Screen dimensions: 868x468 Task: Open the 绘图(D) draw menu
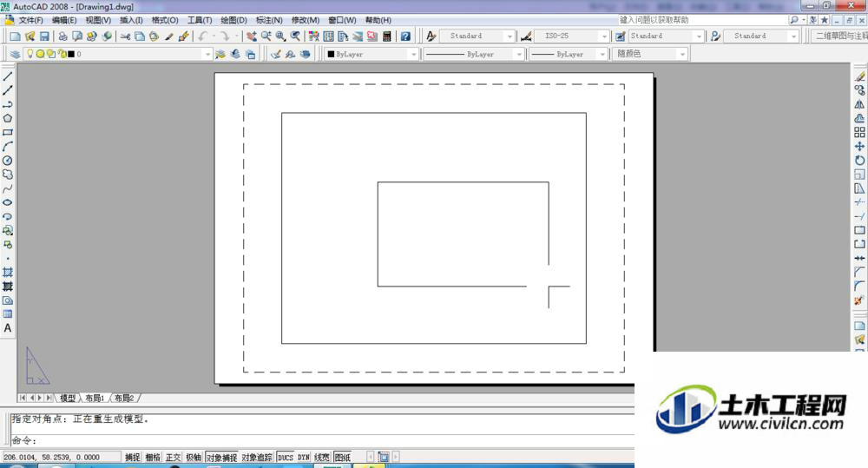click(233, 20)
